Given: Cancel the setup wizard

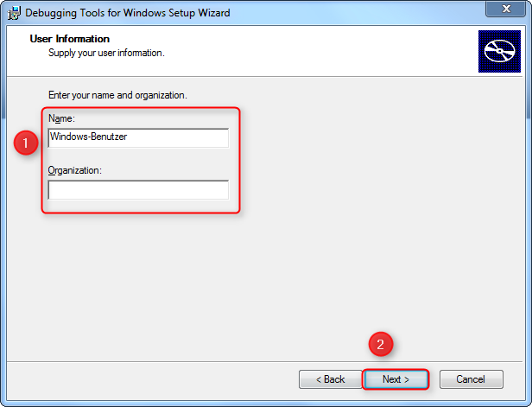Looking at the screenshot, I should point(472,379).
